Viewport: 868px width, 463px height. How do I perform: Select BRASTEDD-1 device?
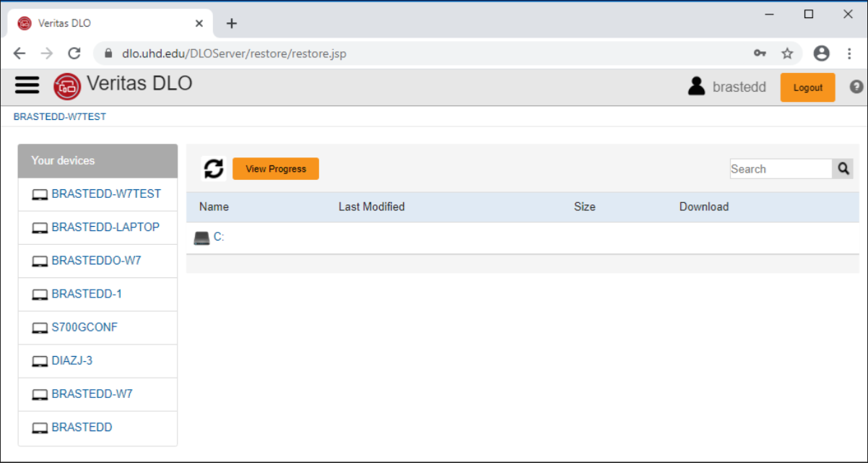tap(87, 294)
